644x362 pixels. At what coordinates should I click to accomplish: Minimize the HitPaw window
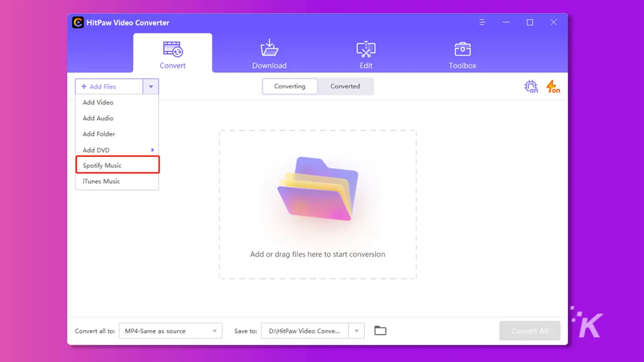[506, 23]
